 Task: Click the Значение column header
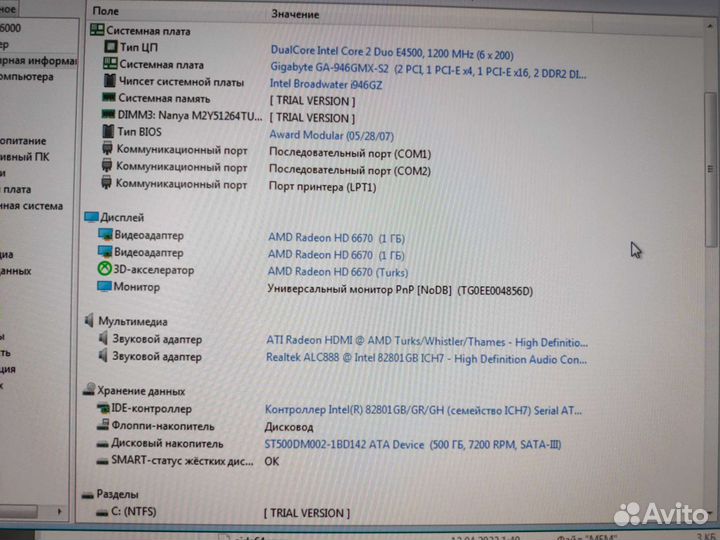tap(295, 14)
